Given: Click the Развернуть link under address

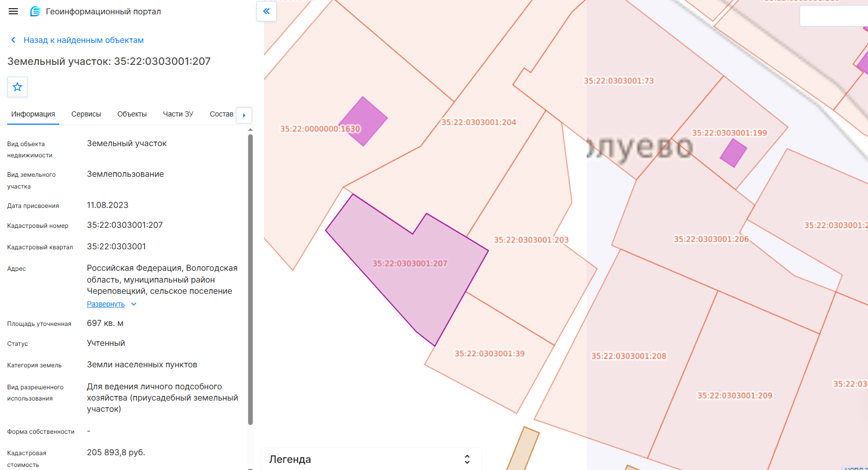Looking at the screenshot, I should click(106, 304).
